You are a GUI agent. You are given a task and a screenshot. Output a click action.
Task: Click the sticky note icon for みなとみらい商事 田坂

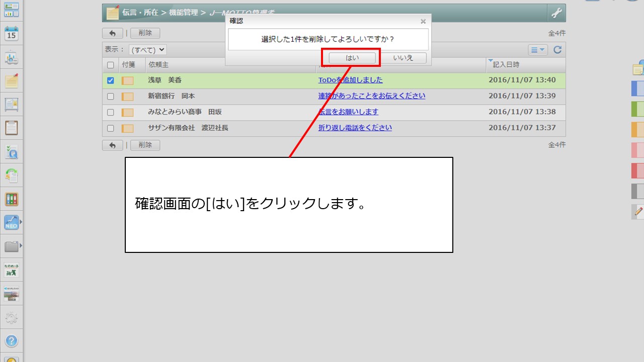(127, 113)
